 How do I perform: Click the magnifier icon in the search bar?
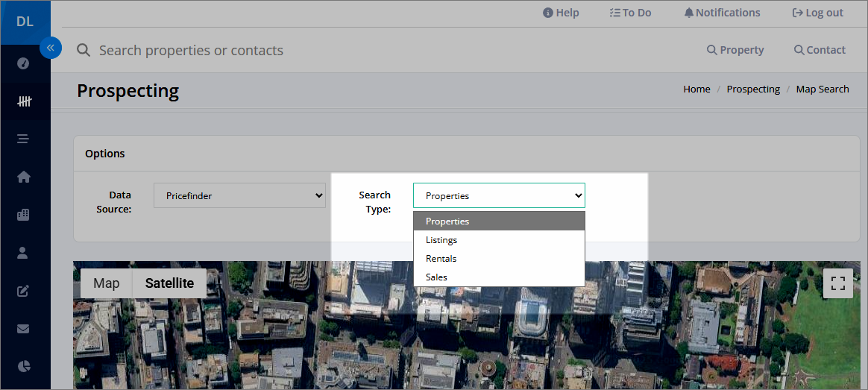point(84,51)
